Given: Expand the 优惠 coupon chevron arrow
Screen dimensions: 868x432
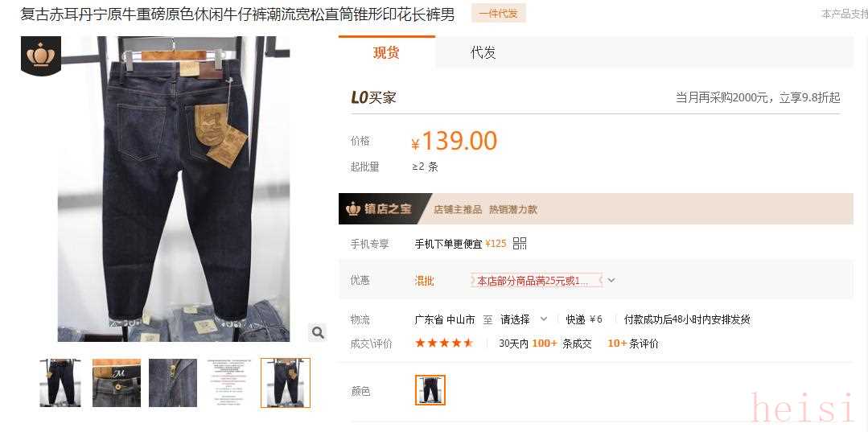Looking at the screenshot, I should click(x=611, y=280).
